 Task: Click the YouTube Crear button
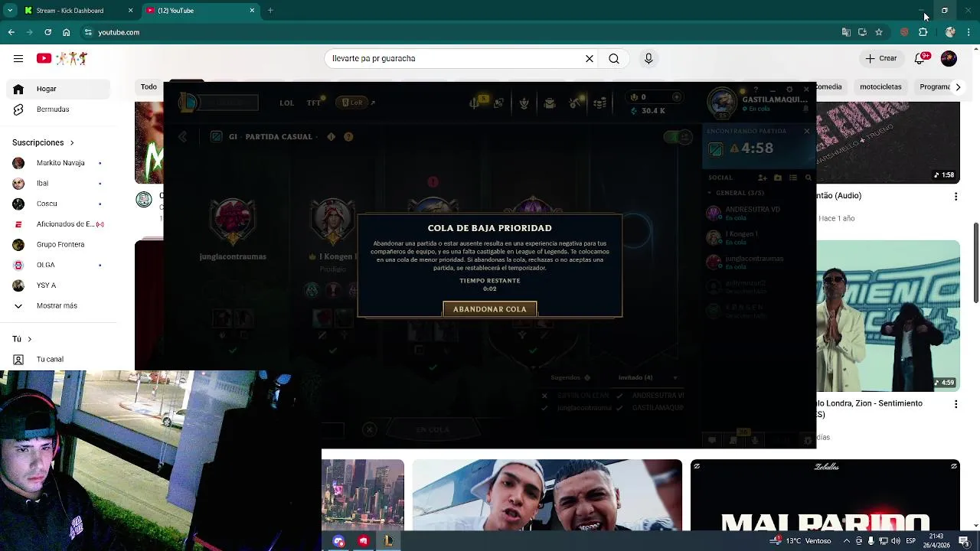coord(880,58)
